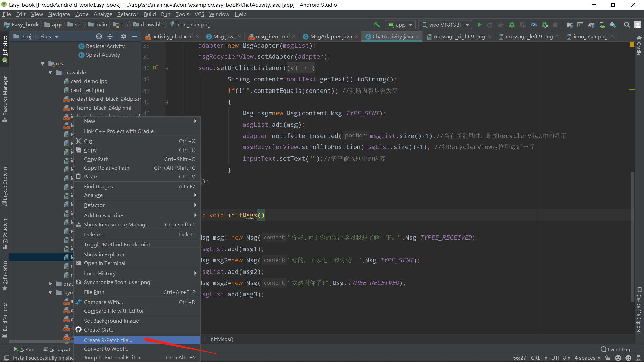Toggle file writable lock in status bar

[608, 358]
